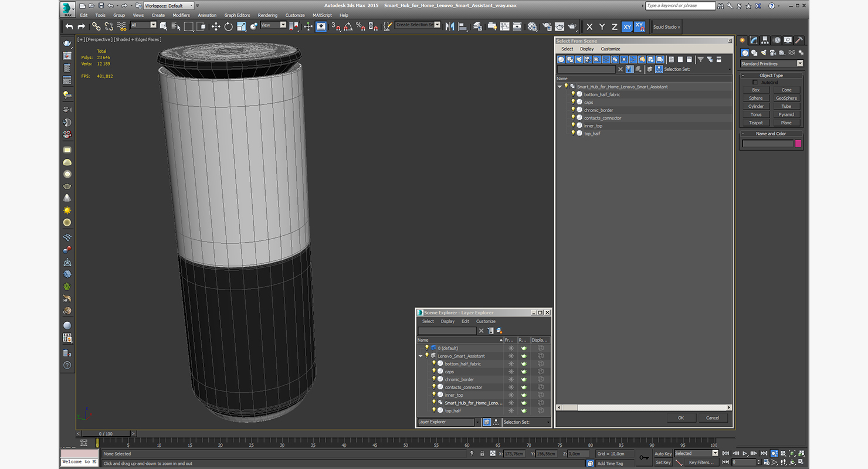Open Render Setup teapot icon
The image size is (868, 469).
click(547, 26)
